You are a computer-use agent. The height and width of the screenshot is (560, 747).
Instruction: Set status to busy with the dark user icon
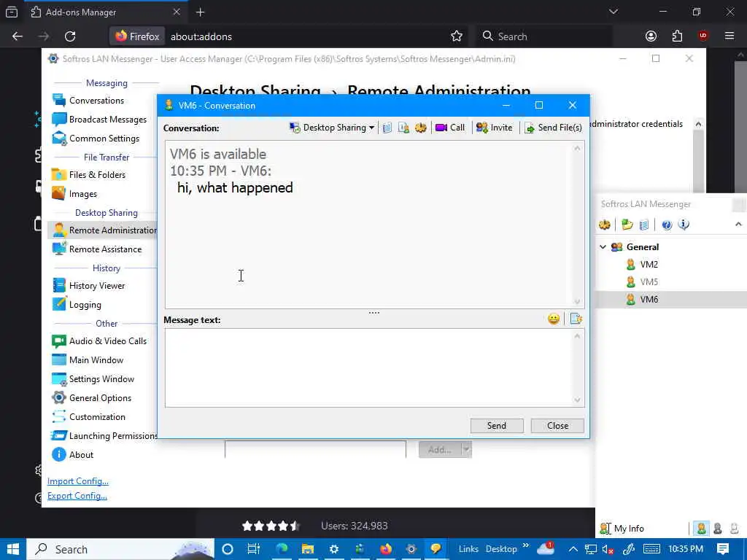[718, 529]
